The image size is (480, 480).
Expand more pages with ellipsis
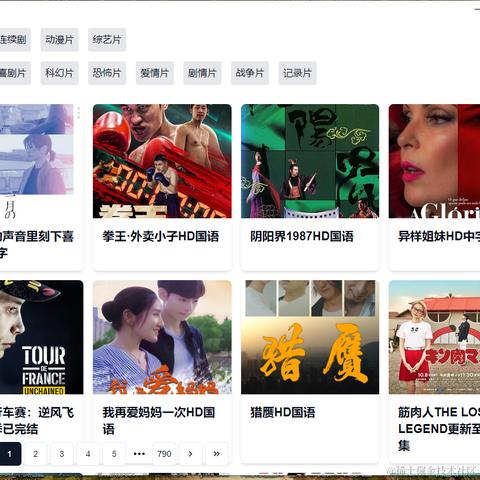(x=139, y=454)
